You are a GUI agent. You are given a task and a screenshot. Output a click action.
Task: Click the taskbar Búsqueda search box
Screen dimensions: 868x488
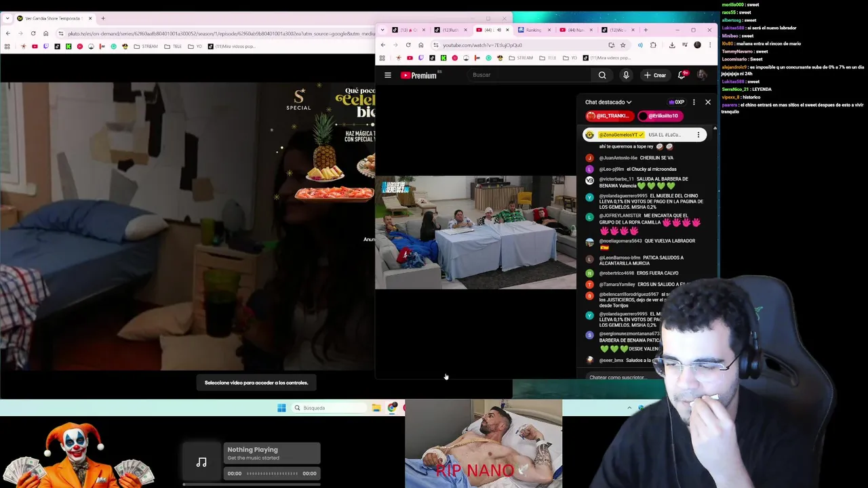329,408
